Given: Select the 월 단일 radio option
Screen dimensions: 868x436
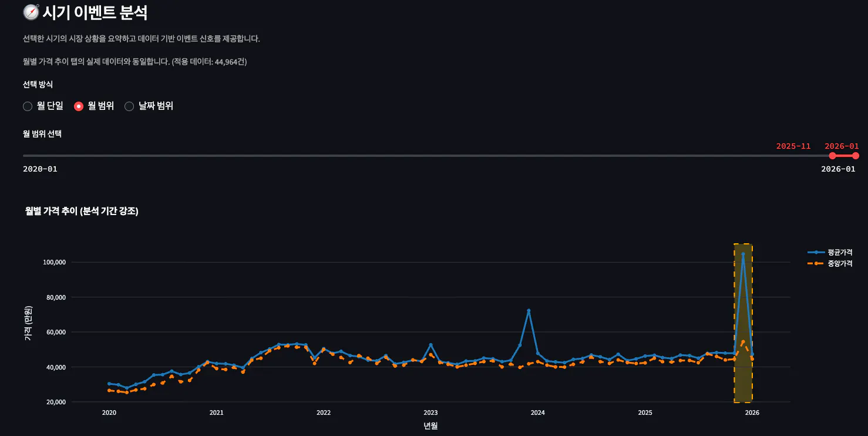Looking at the screenshot, I should (43, 106).
